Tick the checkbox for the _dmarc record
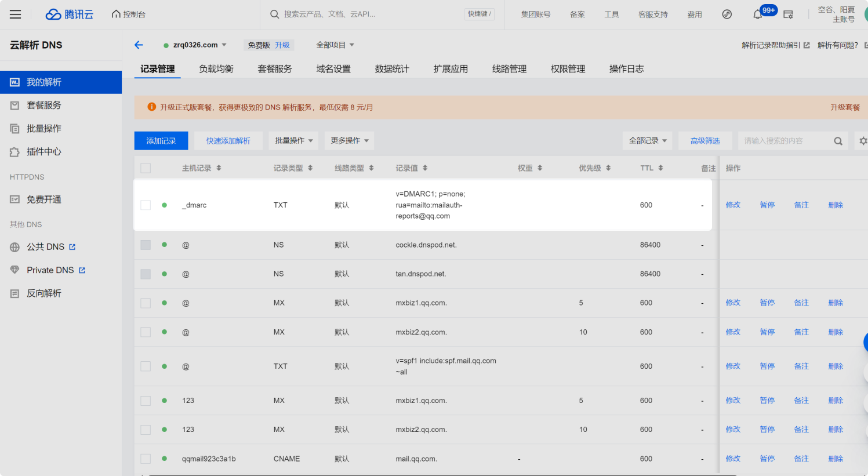The image size is (868, 476). pos(146,205)
